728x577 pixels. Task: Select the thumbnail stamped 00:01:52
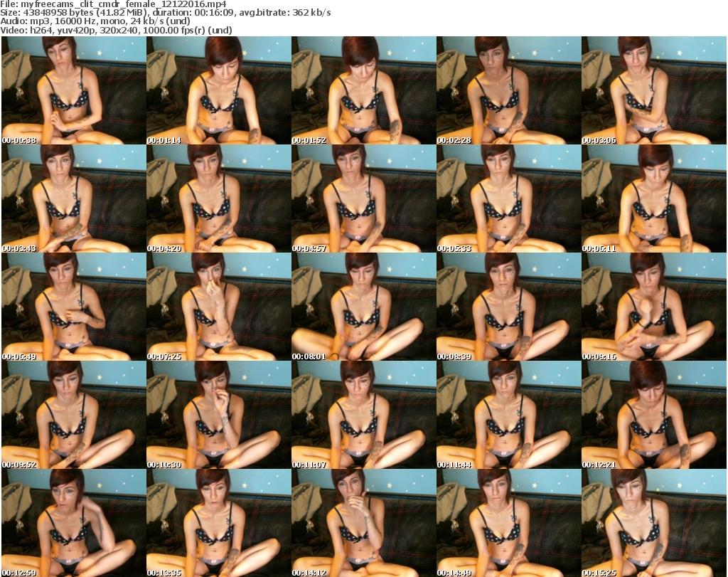[363, 90]
